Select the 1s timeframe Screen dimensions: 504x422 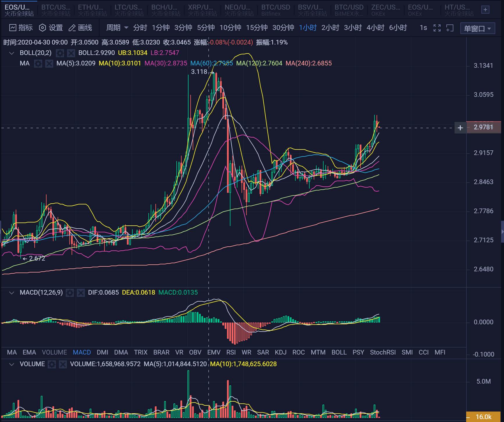[x=423, y=28]
